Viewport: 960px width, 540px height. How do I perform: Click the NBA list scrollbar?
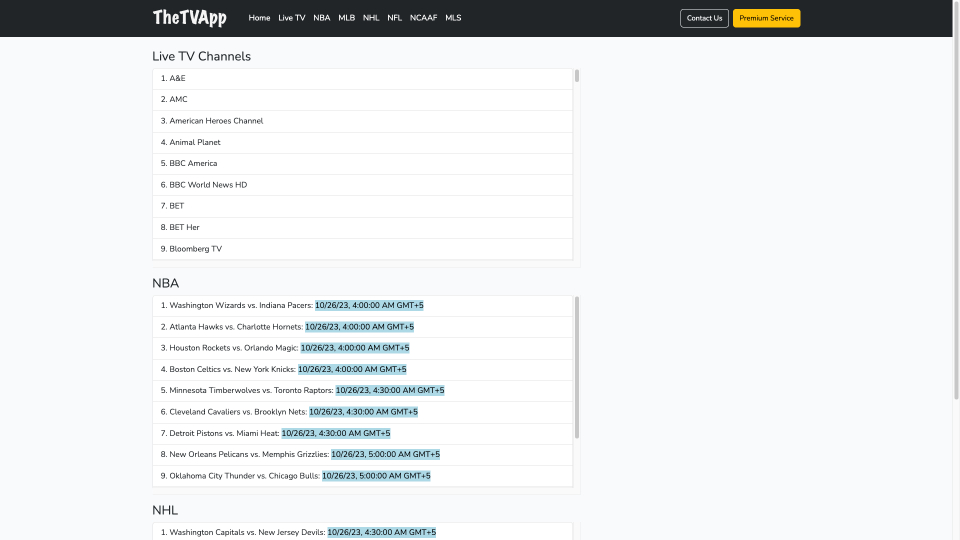pos(577,367)
